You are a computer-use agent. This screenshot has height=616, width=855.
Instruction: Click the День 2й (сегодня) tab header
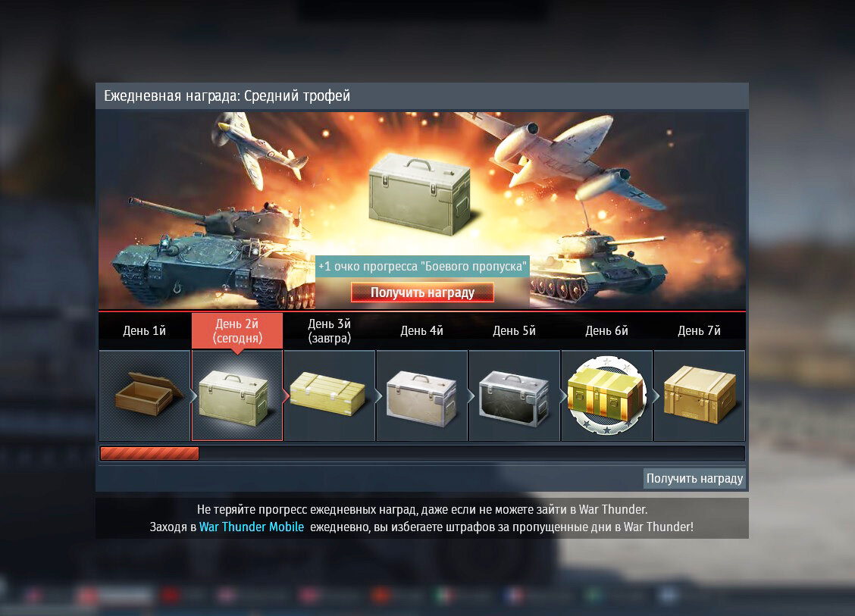tap(237, 331)
